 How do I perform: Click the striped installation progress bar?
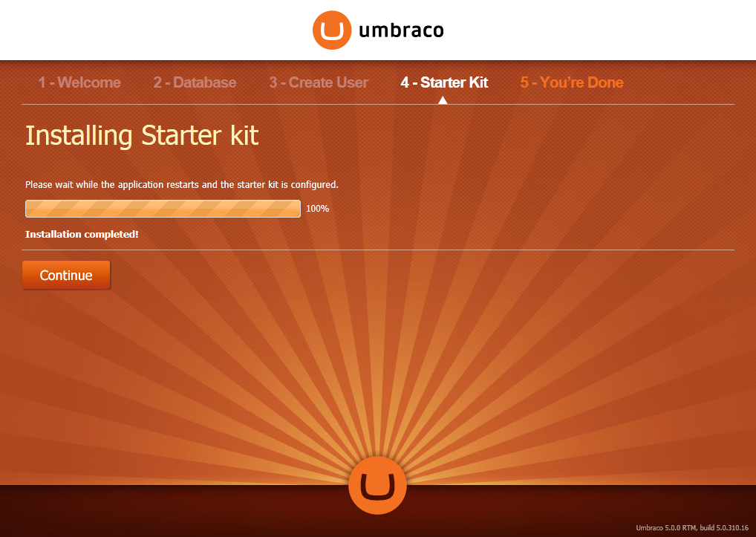tap(163, 209)
